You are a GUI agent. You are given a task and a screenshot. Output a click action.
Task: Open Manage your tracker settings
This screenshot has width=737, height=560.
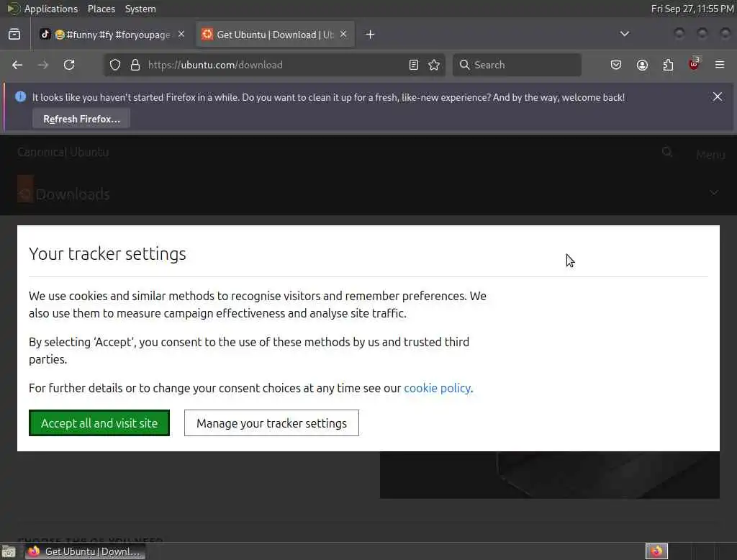coord(271,423)
